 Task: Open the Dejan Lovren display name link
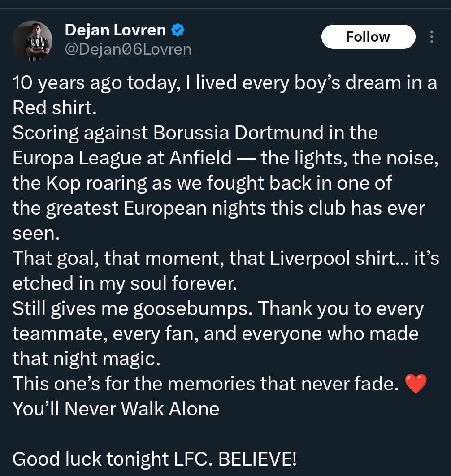click(115, 30)
